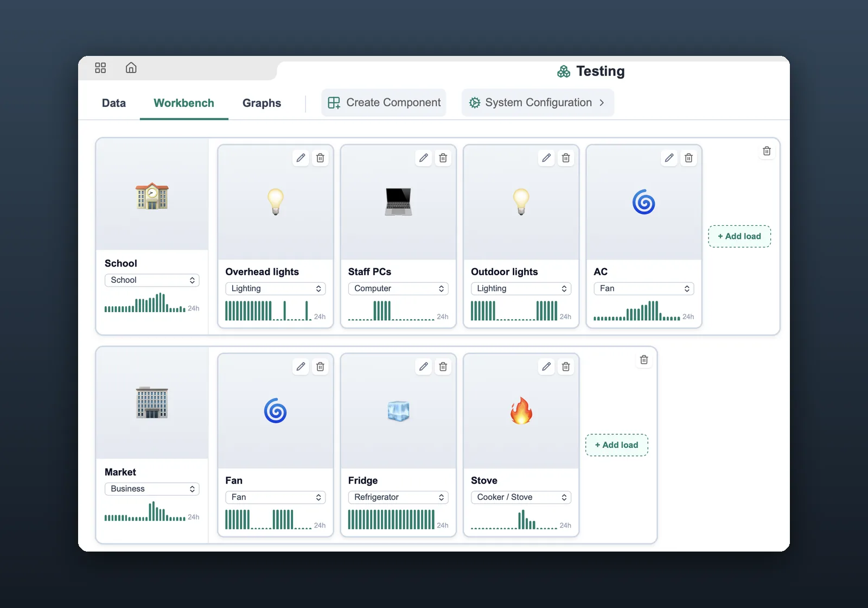Switch to the Graphs tab
The image size is (868, 608).
(x=261, y=103)
